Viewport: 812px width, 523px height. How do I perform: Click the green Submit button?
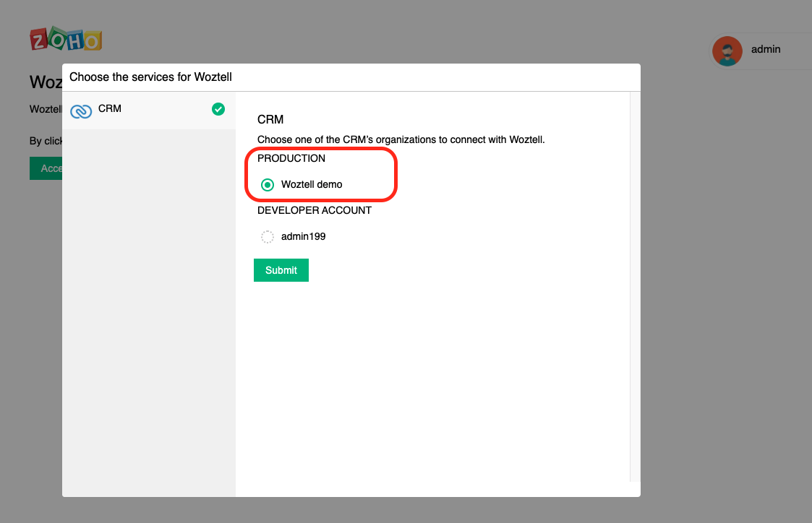pos(281,270)
